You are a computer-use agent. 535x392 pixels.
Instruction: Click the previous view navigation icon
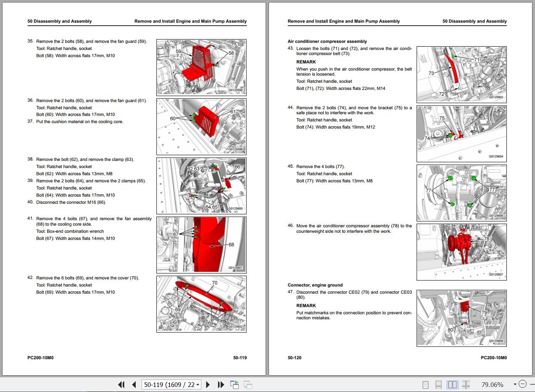click(235, 384)
